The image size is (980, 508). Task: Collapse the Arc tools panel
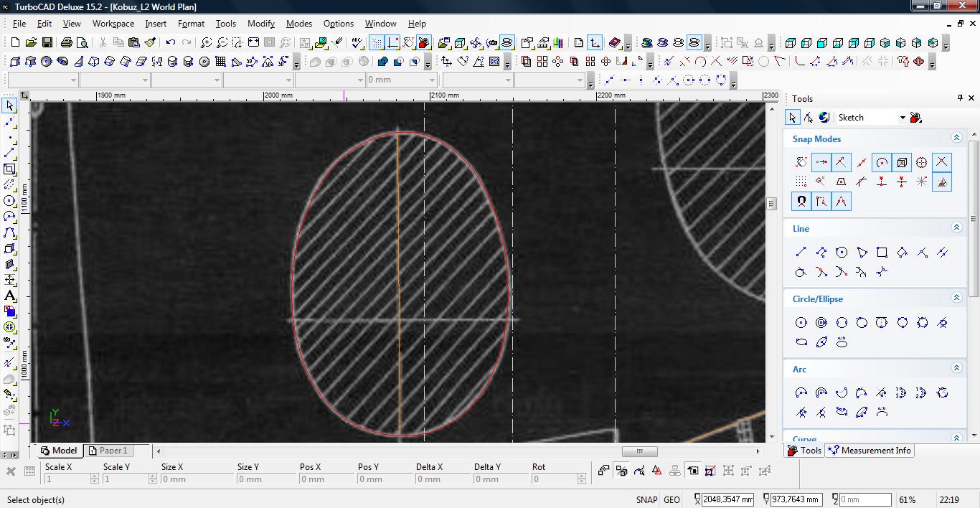coord(956,368)
